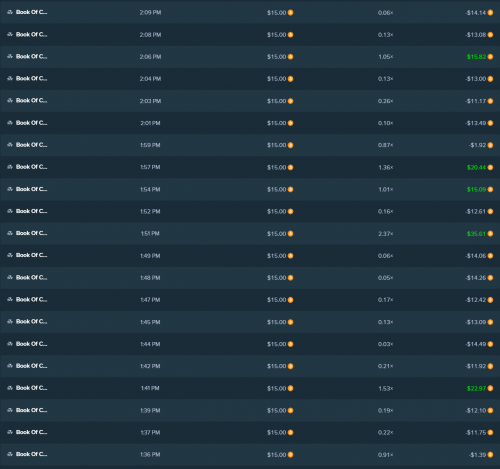
Task: Click the -$13.49 payout amount
Action: point(476,123)
